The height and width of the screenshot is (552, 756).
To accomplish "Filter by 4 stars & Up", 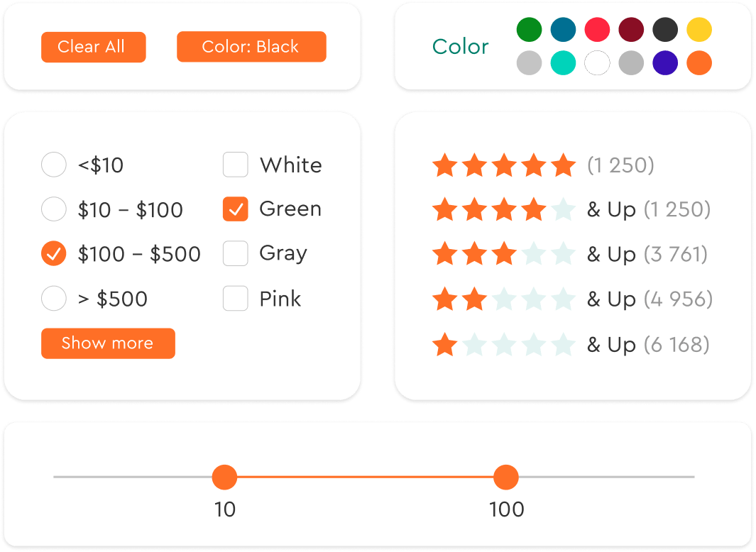I will 504,210.
